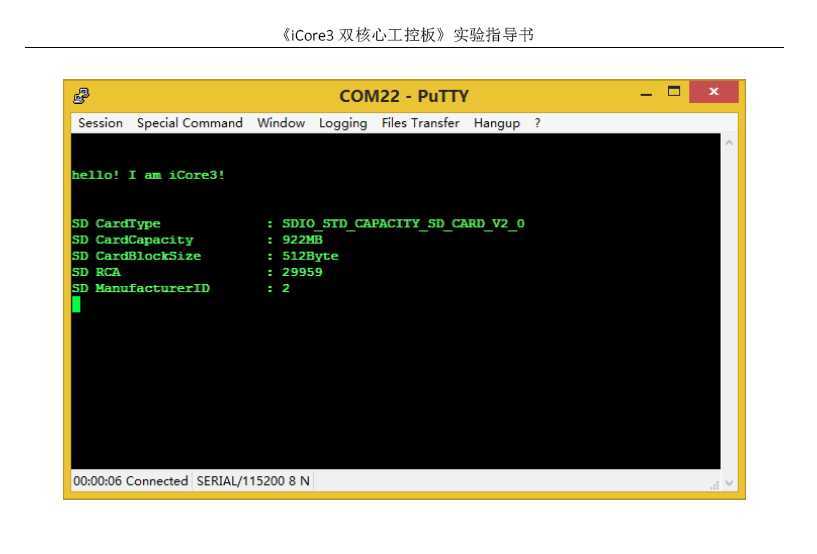Open the question mark help menu
This screenshot has height=554, width=817.
click(x=537, y=123)
